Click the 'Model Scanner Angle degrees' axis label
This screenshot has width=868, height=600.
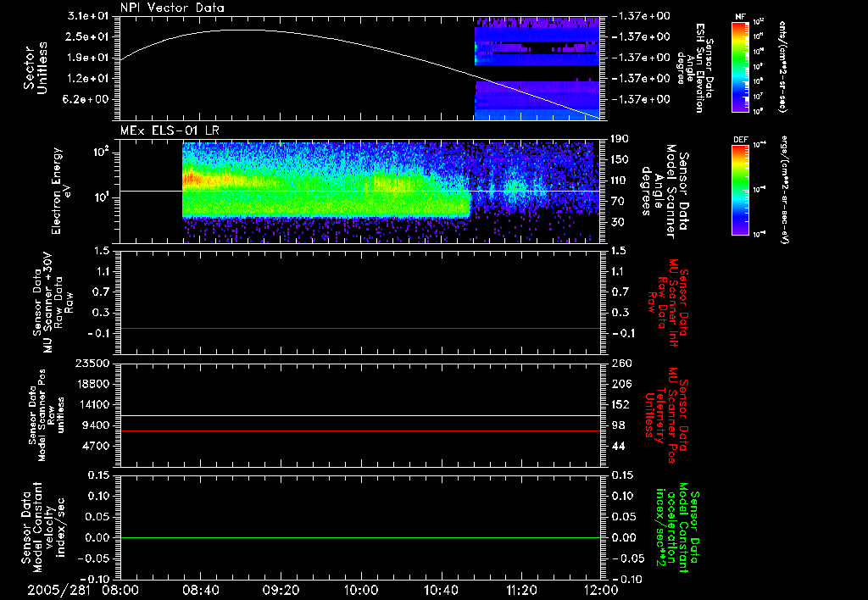(x=665, y=192)
